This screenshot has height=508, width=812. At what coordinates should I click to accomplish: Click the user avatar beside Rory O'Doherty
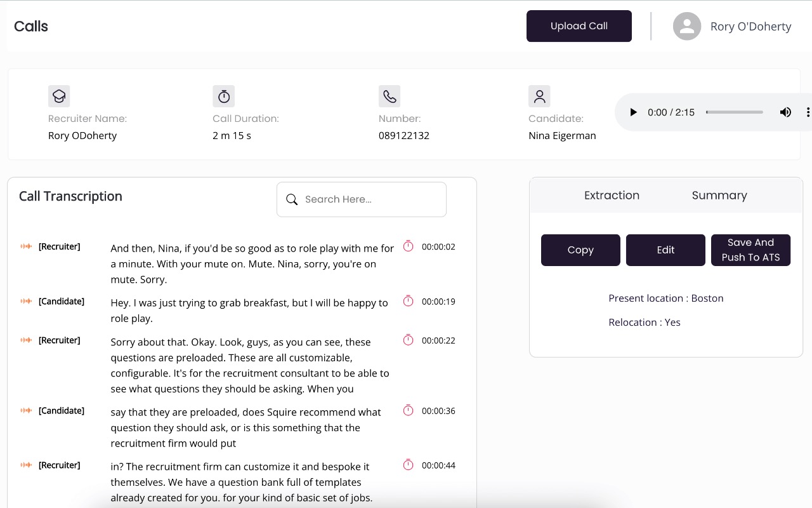[686, 26]
